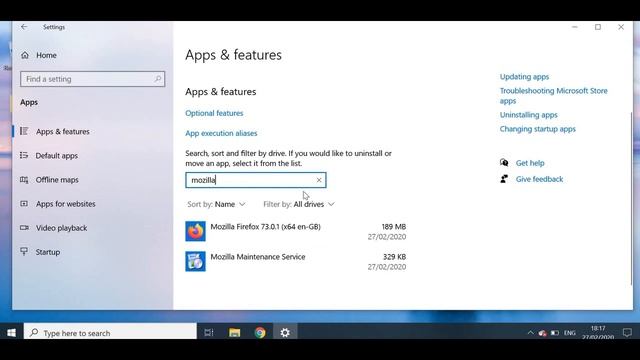Click the app search field containing mozilla
The height and width of the screenshot is (360, 640).
[x=256, y=180]
